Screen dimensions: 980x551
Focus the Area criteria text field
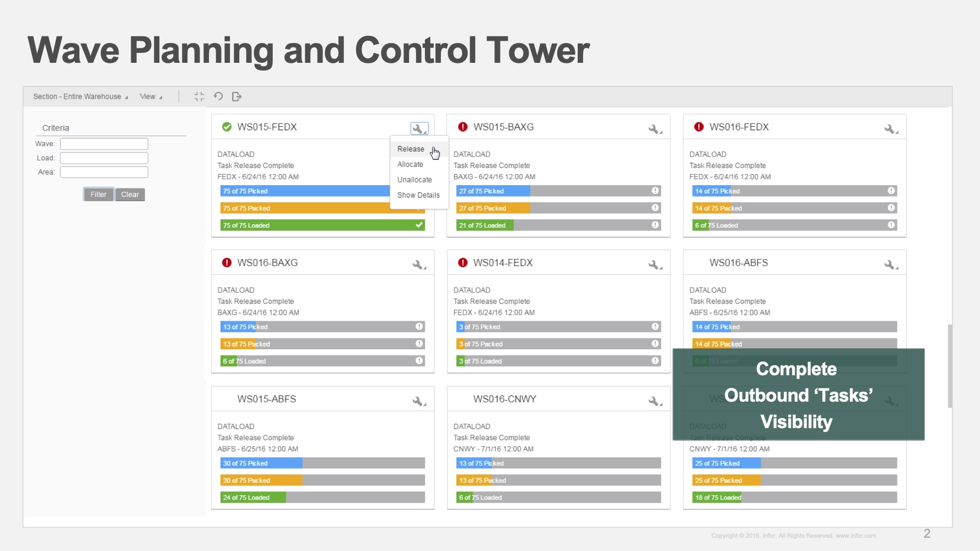104,172
